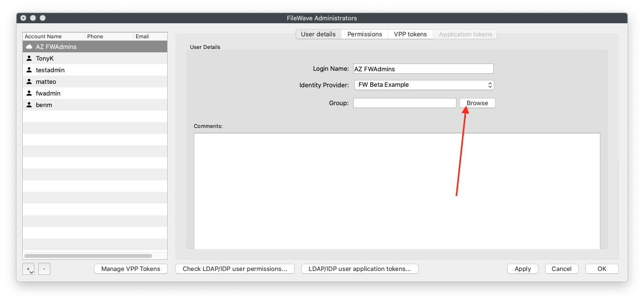Select TonyK account name

[45, 58]
